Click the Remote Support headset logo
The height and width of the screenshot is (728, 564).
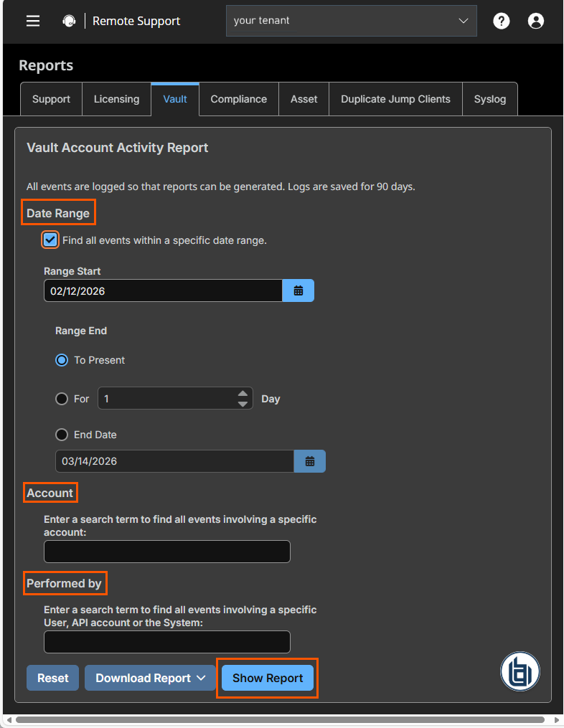[69, 21]
